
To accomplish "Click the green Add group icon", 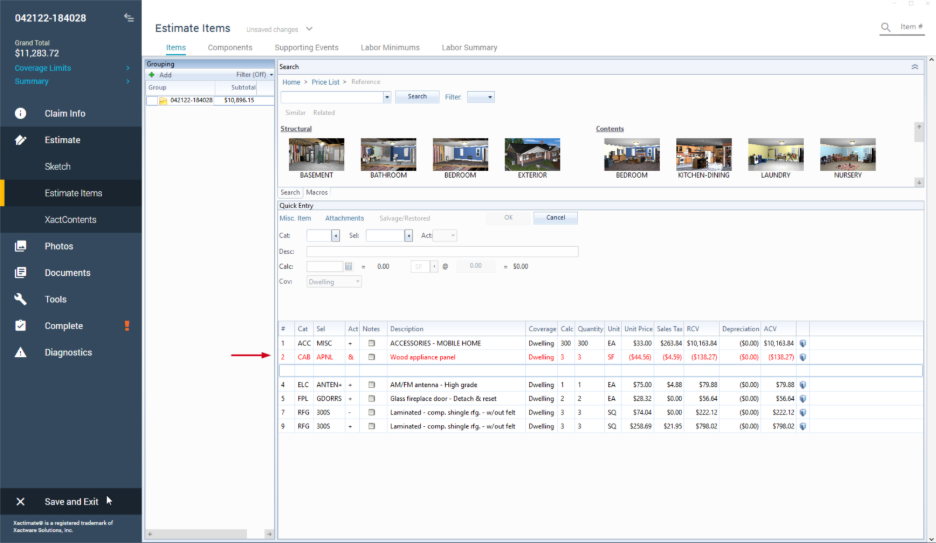I will click(x=152, y=75).
